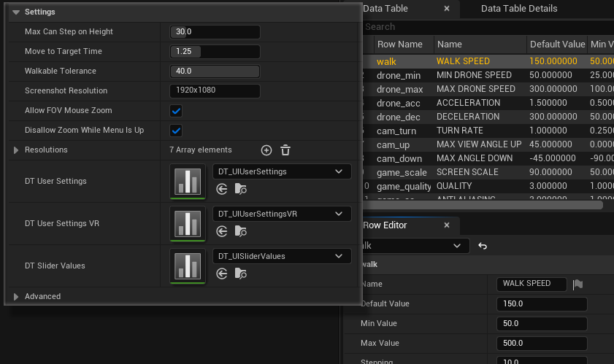Screen dimensions: 614x364
Task: Click the MAX VIEW ANGLE UP name cell
Action: 479,144
